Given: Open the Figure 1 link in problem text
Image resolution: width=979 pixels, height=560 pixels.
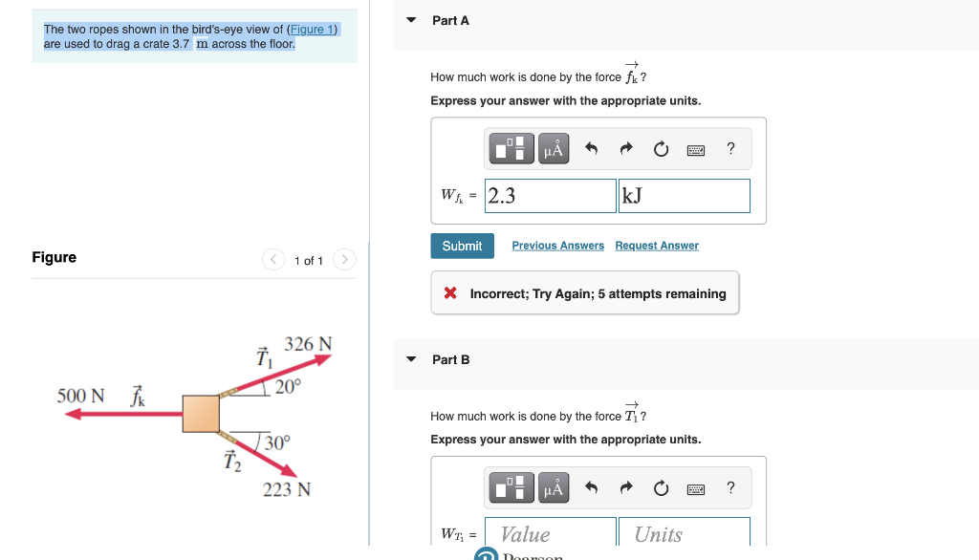Looking at the screenshot, I should coord(312,30).
